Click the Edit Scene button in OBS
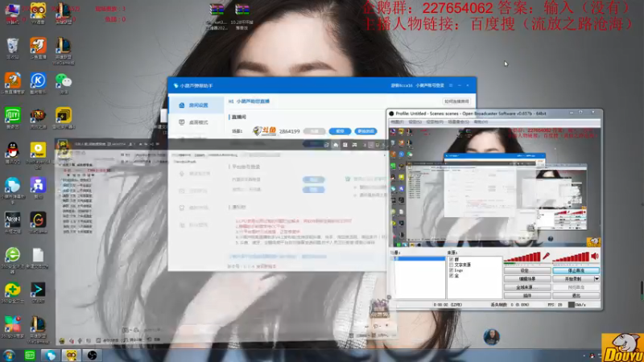 [527, 278]
